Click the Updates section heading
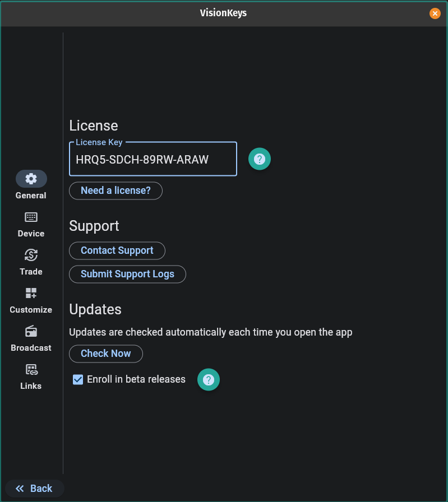The image size is (448, 502). click(95, 310)
